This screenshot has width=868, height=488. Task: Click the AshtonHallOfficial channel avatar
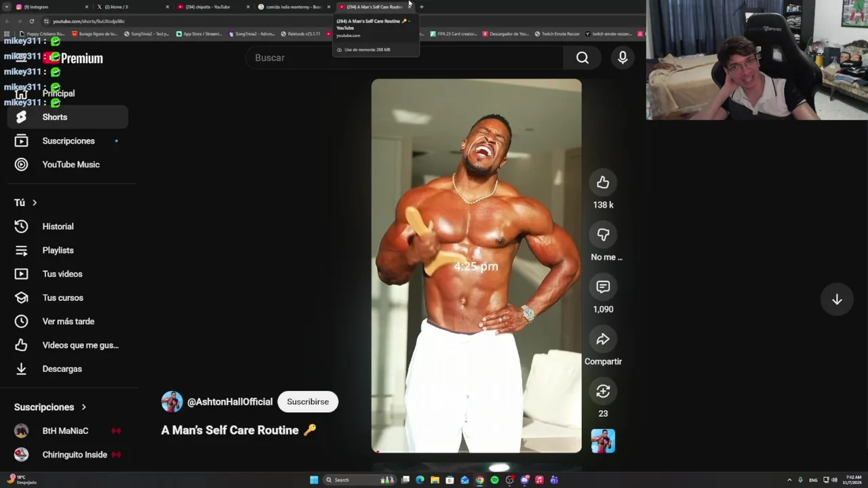[172, 402]
